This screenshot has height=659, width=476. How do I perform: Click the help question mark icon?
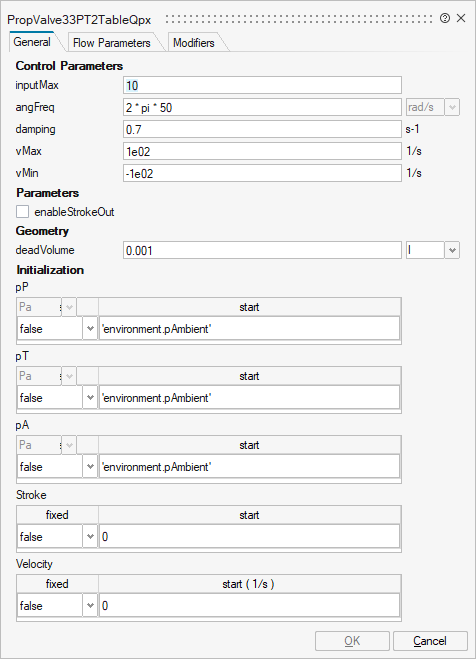(445, 18)
